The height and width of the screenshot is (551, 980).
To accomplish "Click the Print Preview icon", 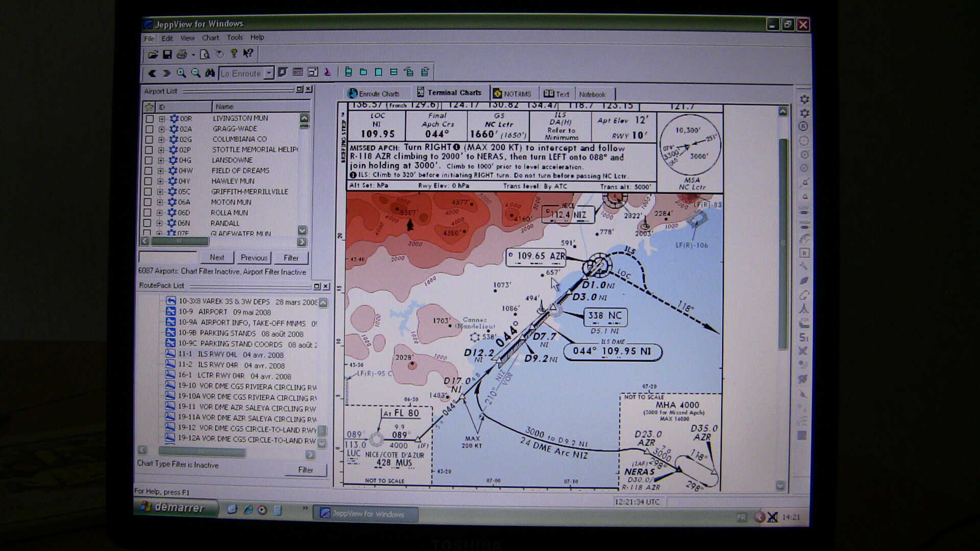I will [205, 54].
